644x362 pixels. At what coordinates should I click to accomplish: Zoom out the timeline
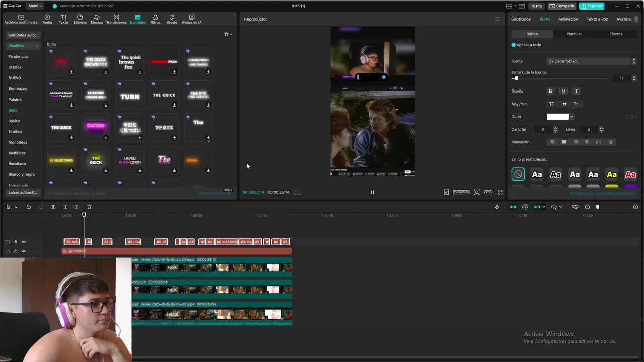(587, 207)
